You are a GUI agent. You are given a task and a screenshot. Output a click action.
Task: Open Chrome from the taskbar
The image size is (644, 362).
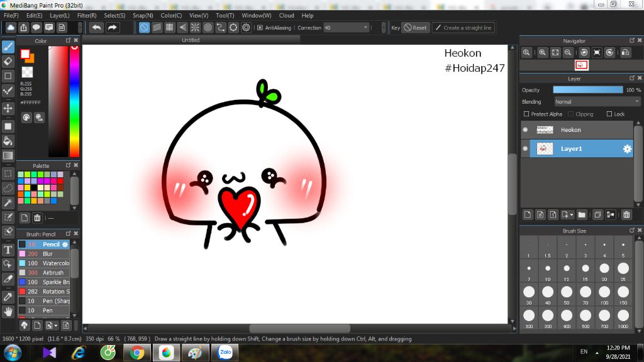click(136, 353)
